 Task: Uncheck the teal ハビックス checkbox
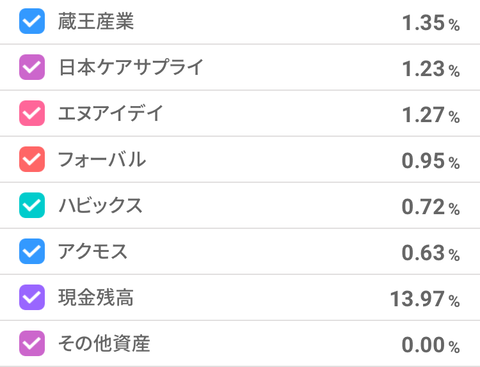tap(32, 205)
